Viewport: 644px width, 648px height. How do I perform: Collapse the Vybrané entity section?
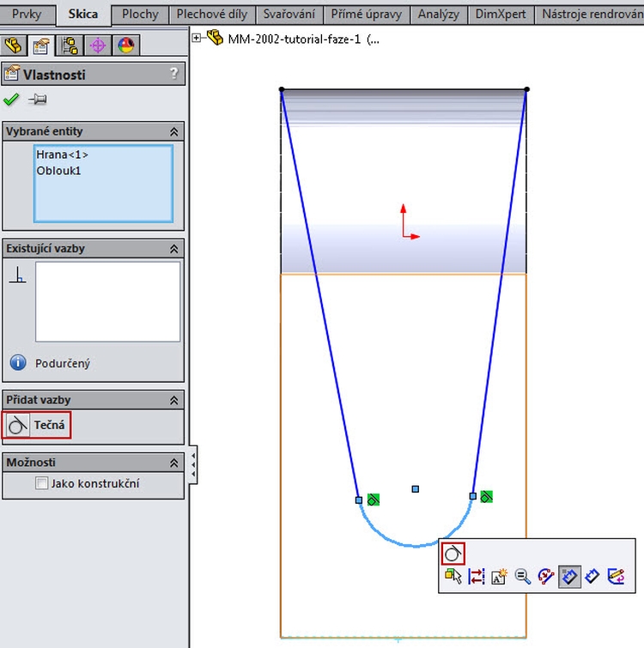pos(174,132)
